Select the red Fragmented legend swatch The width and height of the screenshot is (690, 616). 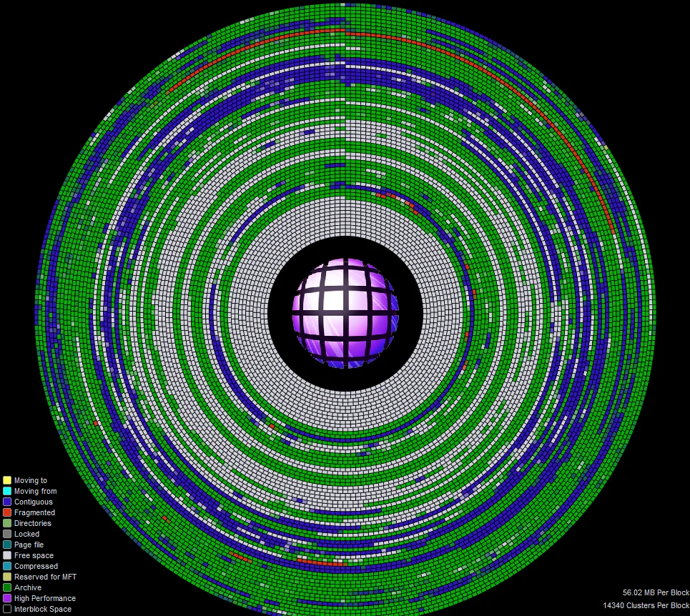pos(7,512)
